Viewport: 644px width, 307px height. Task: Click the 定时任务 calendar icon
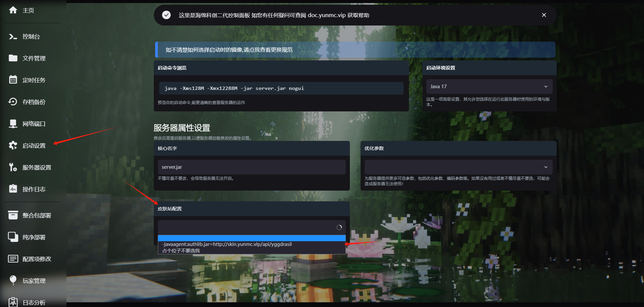[13, 80]
